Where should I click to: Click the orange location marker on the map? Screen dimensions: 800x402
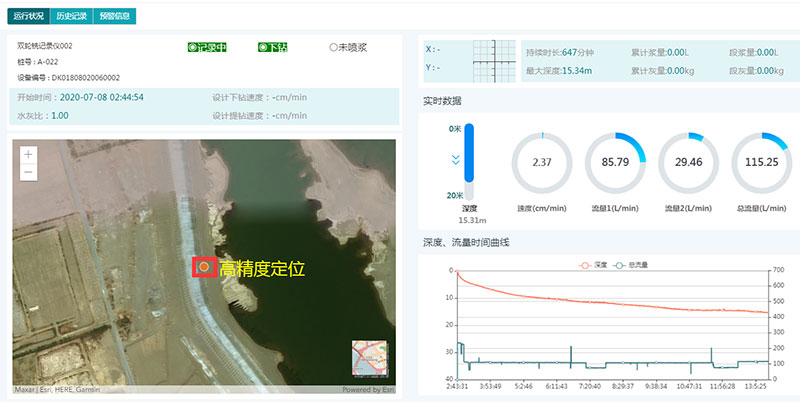click(x=204, y=267)
